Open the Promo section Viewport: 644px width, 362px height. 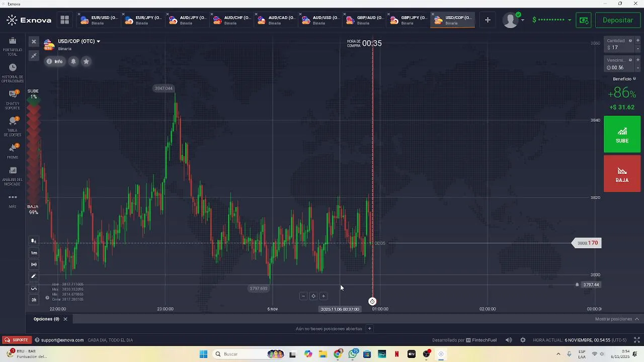coord(13,151)
